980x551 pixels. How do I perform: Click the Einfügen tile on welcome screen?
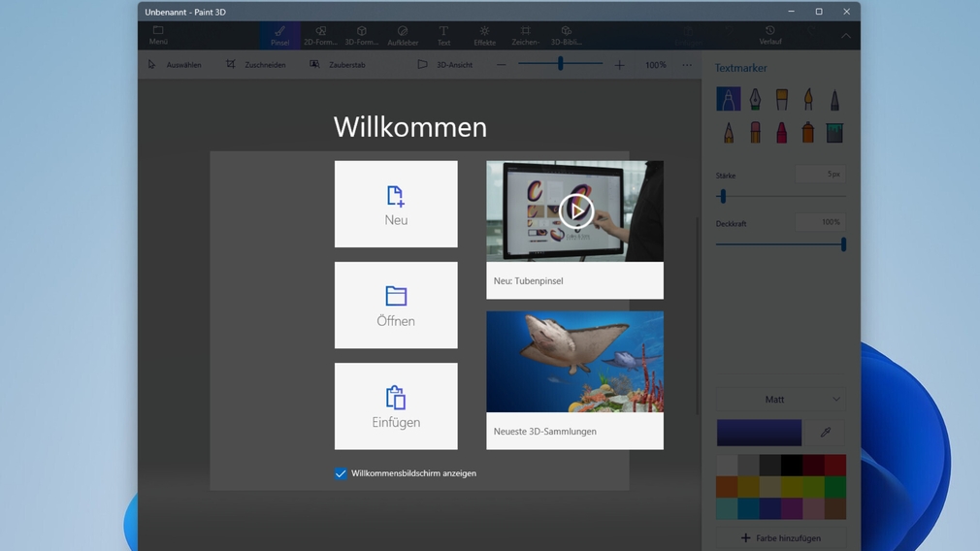396,406
